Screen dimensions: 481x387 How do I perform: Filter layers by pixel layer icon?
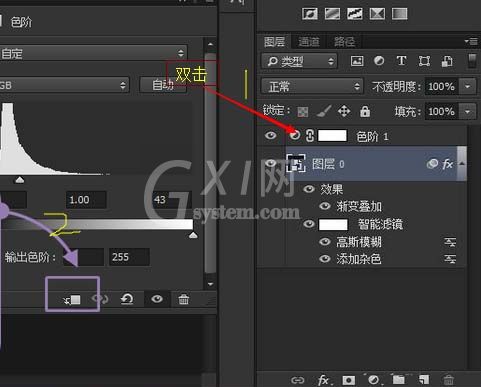pyautogui.click(x=357, y=61)
